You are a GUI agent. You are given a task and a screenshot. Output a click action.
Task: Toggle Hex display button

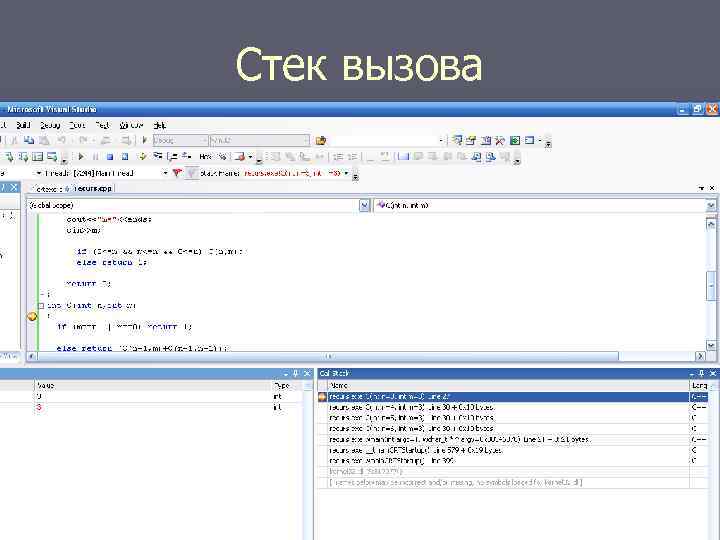coord(205,157)
